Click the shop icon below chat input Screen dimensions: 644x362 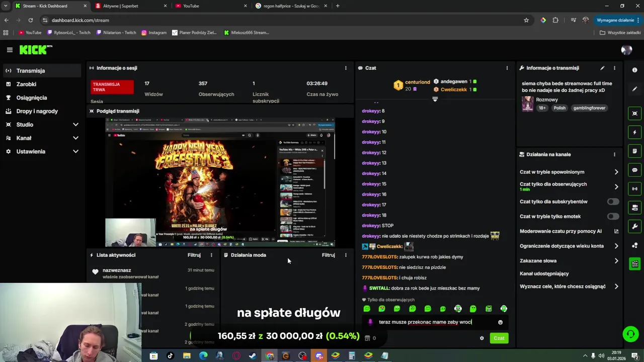pyautogui.click(x=367, y=338)
